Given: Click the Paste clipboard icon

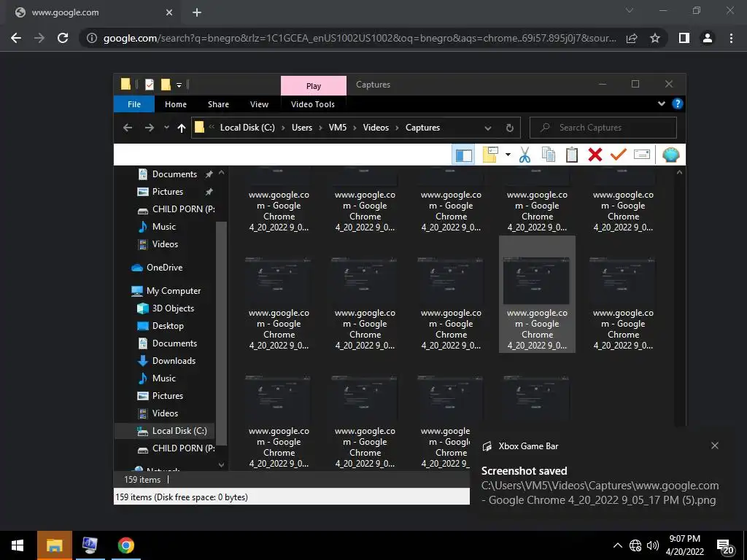Looking at the screenshot, I should [572, 155].
